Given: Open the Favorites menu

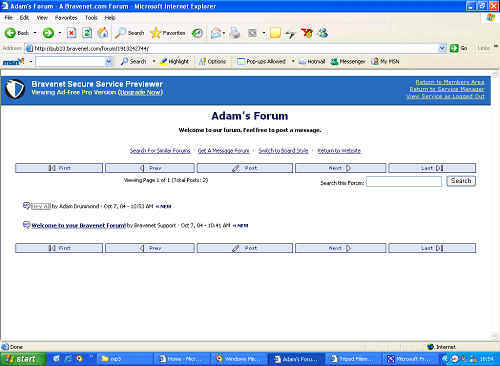Looking at the screenshot, I should click(x=66, y=18).
